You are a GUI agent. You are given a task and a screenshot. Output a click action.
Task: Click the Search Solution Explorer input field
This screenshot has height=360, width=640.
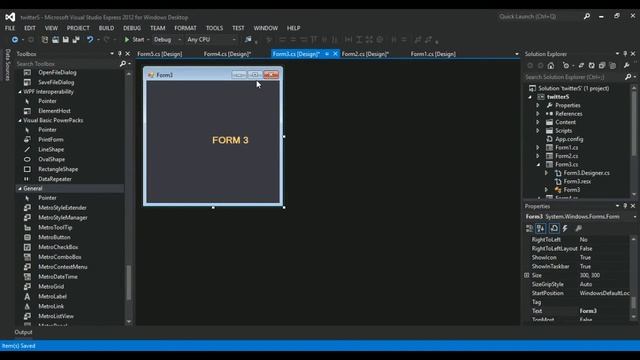pos(574,77)
